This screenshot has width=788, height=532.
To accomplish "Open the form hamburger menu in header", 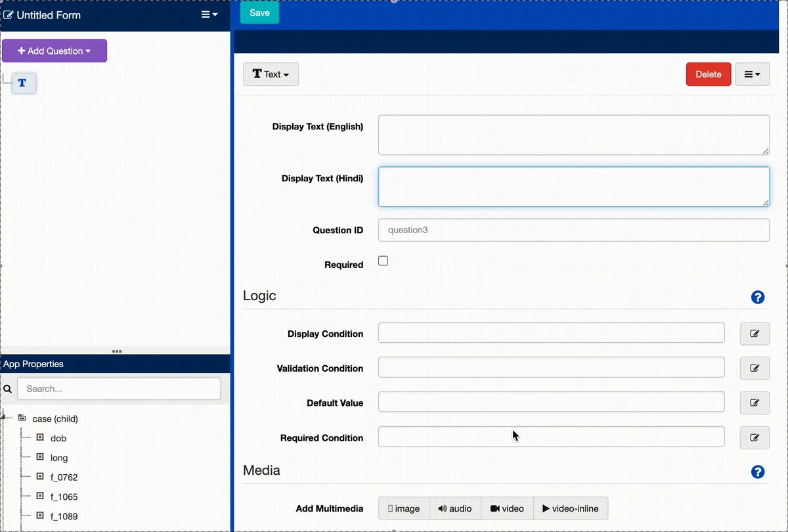I will (x=209, y=14).
